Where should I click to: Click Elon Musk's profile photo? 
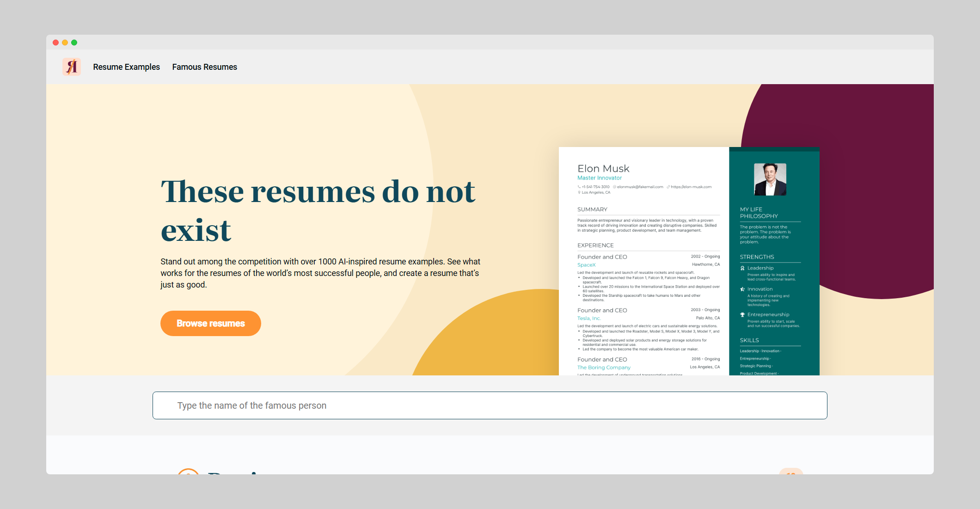click(770, 180)
